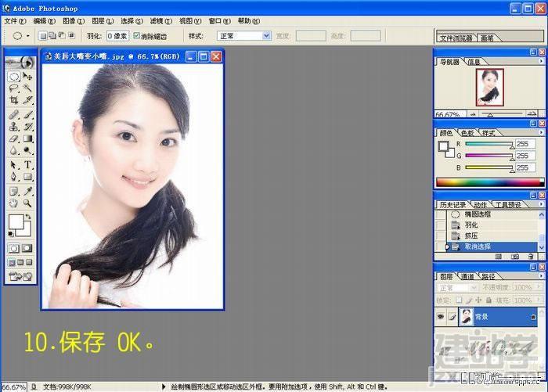The width and height of the screenshot is (548, 392).
Task: Choose Subtract from Selection mode
Action: (62, 36)
